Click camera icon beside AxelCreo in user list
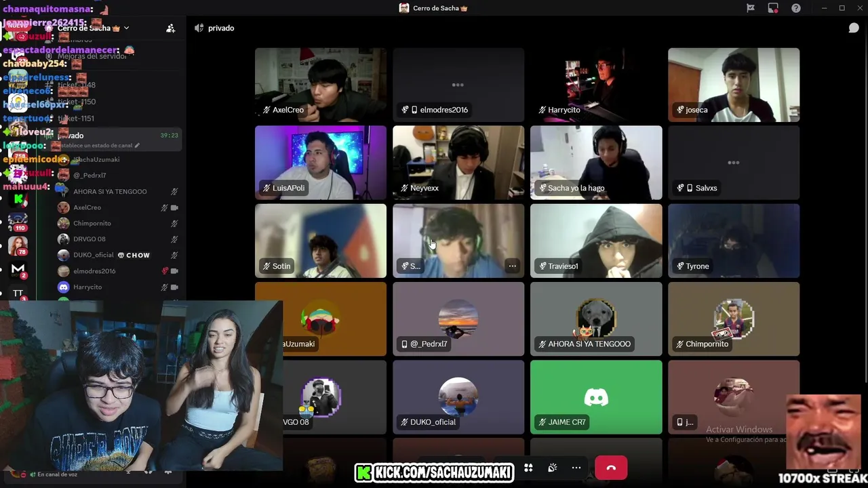 (x=174, y=207)
